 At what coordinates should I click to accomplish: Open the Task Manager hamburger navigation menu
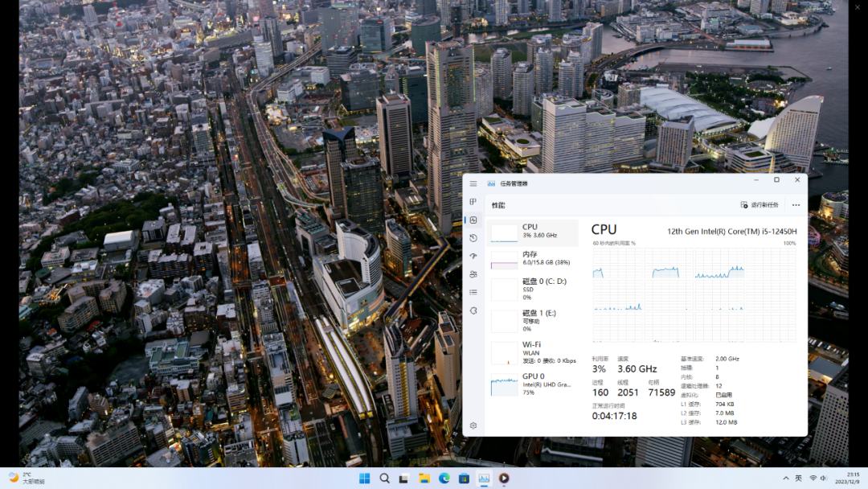473,184
